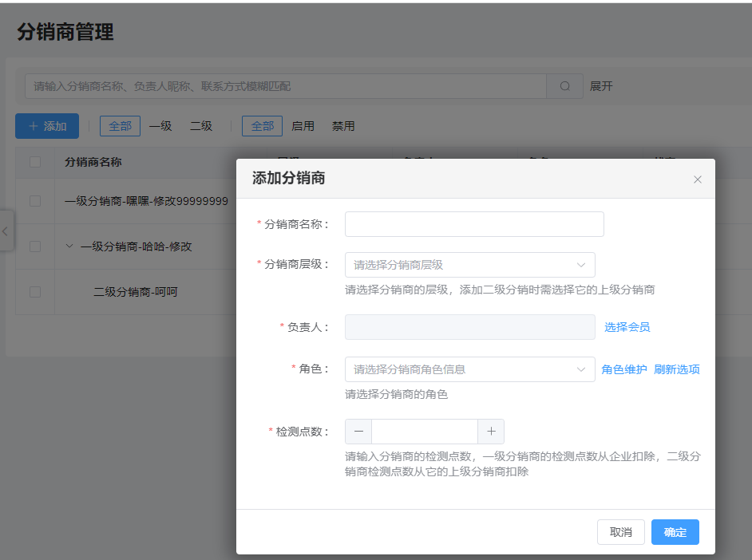Filter by 一级 level tab
Screen dimensions: 752x560
pos(160,126)
